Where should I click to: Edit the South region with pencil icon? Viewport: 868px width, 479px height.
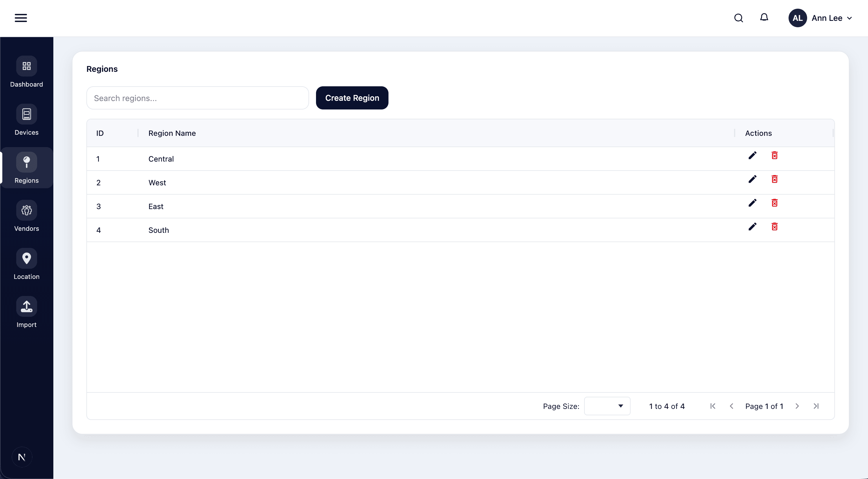pos(752,226)
